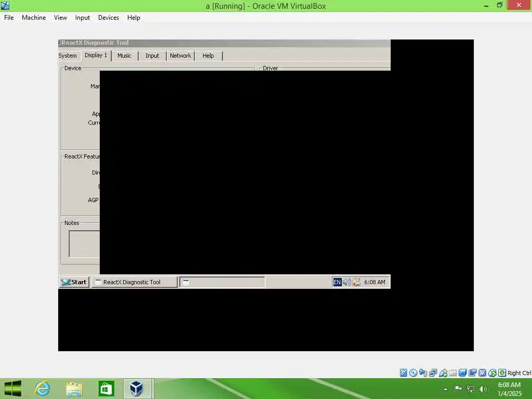The image size is (532, 399).
Task: Switch to the Help tab in ReactX tool
Action: point(208,56)
